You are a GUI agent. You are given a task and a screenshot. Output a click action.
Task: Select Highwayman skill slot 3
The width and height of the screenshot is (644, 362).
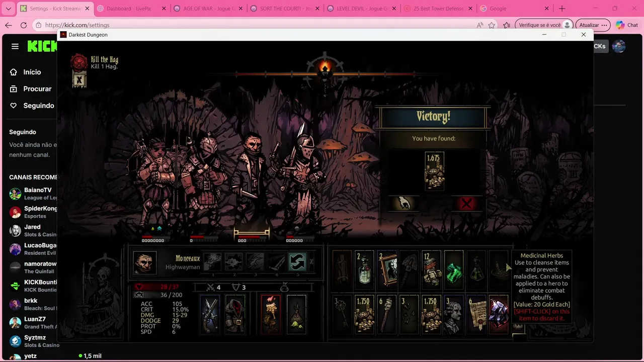(255, 262)
